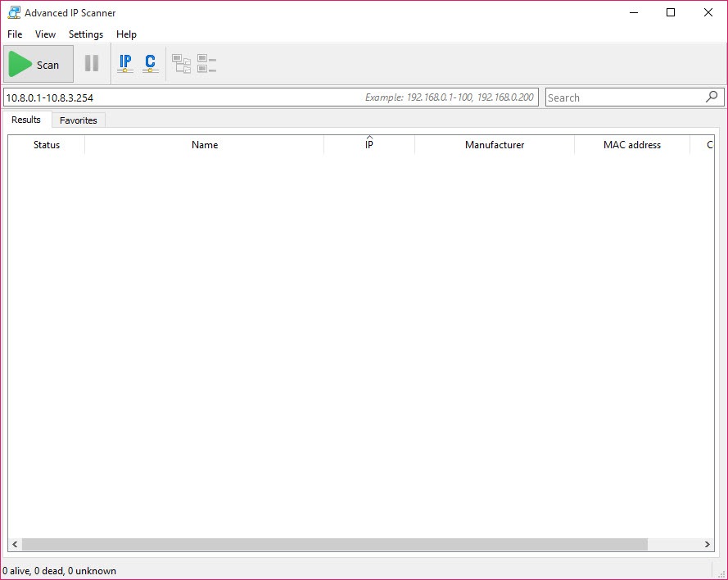Close the Advanced IP Scanner window
728x580 pixels.
point(708,12)
